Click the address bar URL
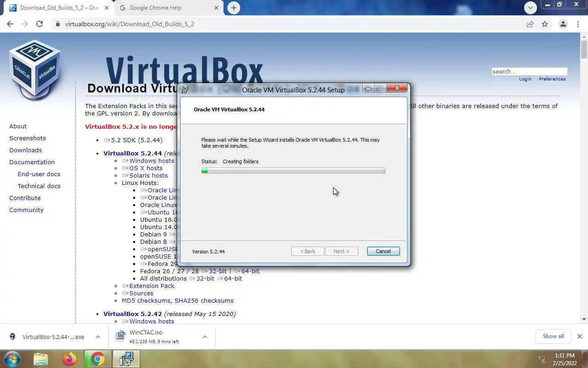 [130, 24]
